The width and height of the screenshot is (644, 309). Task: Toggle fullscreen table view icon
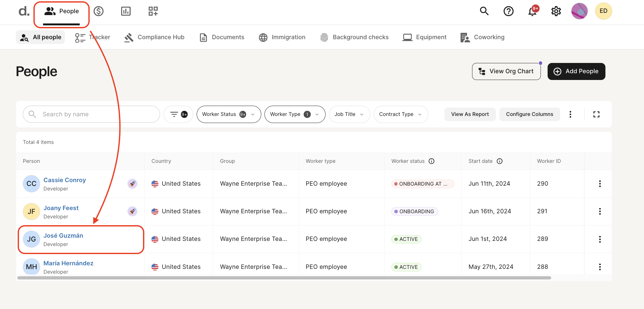(x=596, y=114)
